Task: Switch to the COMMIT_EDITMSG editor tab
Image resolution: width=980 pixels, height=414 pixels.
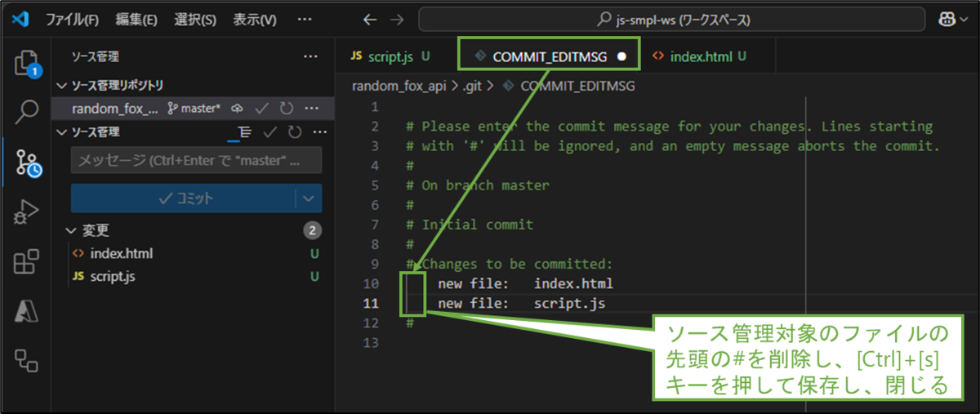Action: pos(549,56)
